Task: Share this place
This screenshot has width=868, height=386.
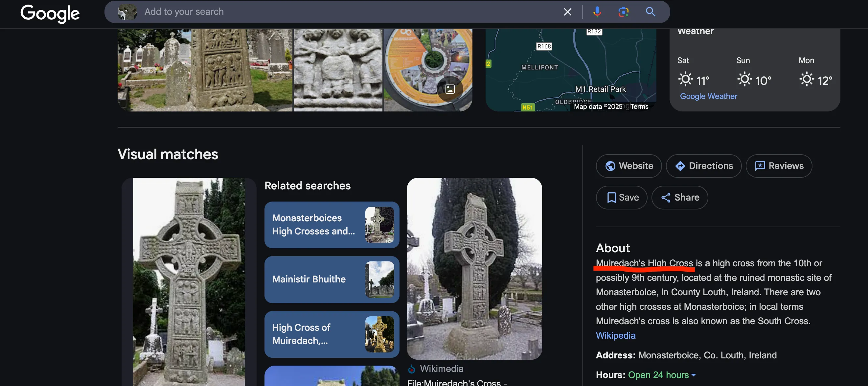Action: 680,198
